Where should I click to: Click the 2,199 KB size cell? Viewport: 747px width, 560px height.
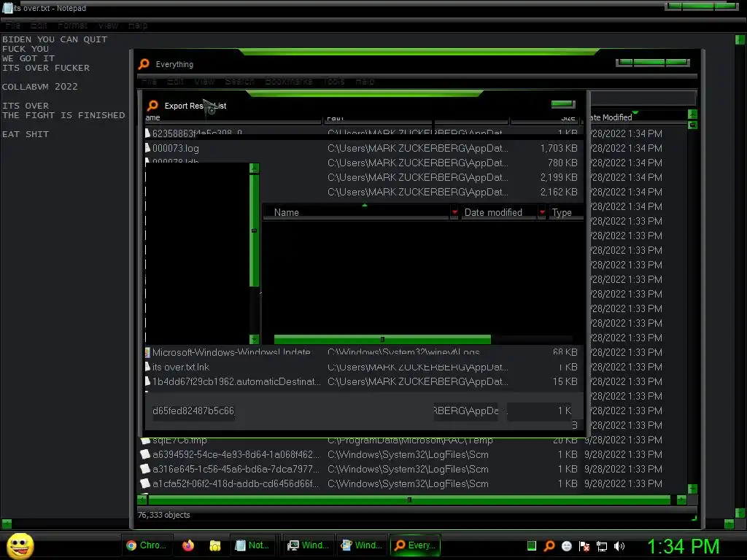tap(558, 177)
